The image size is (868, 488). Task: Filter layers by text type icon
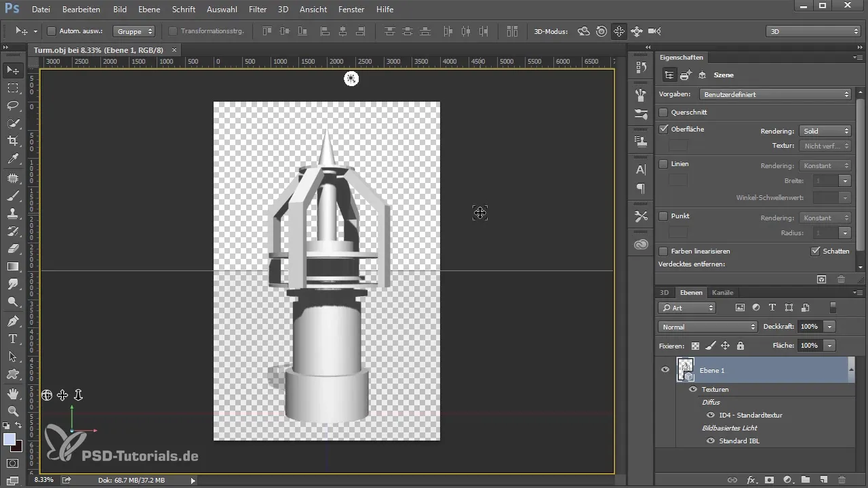point(772,308)
